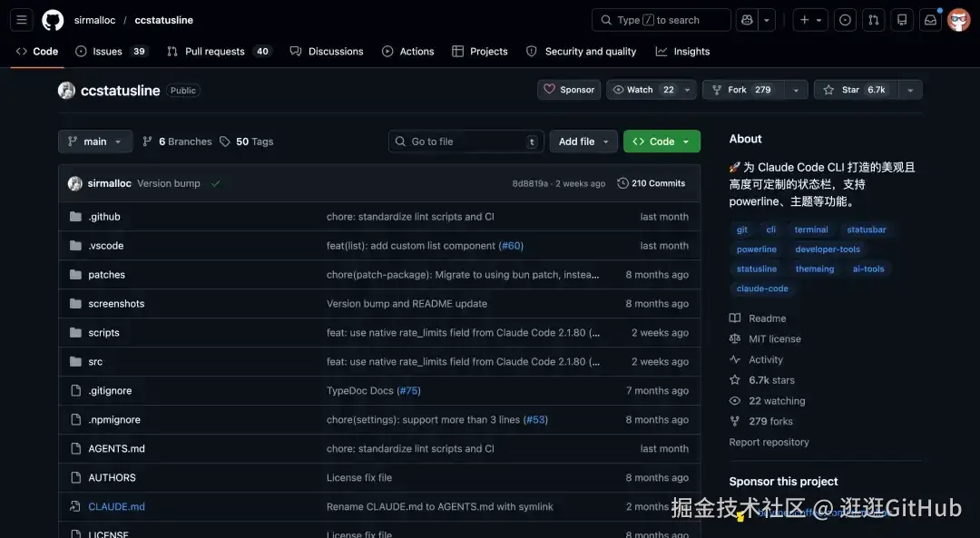Click the scripts folder icon

pos(75,332)
